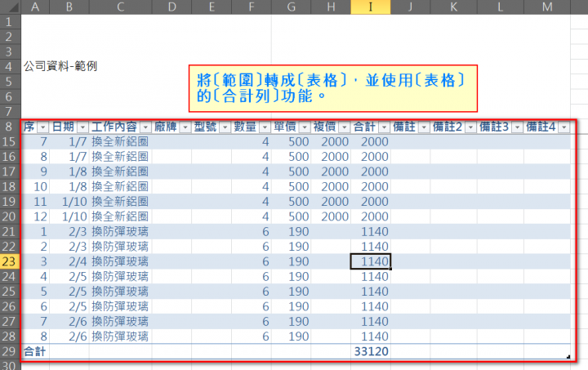Open the 備註3 column filter dropdown
The image size is (588, 370).
[517, 127]
